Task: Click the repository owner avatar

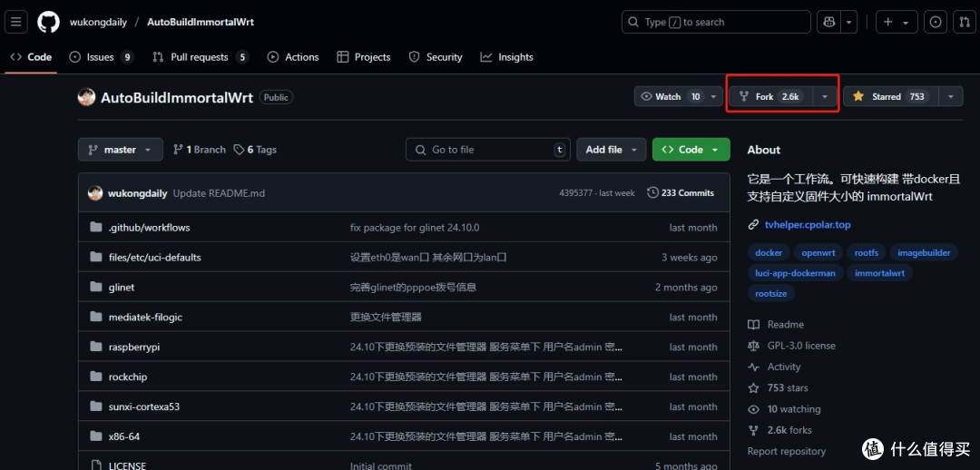Action: pos(86,97)
